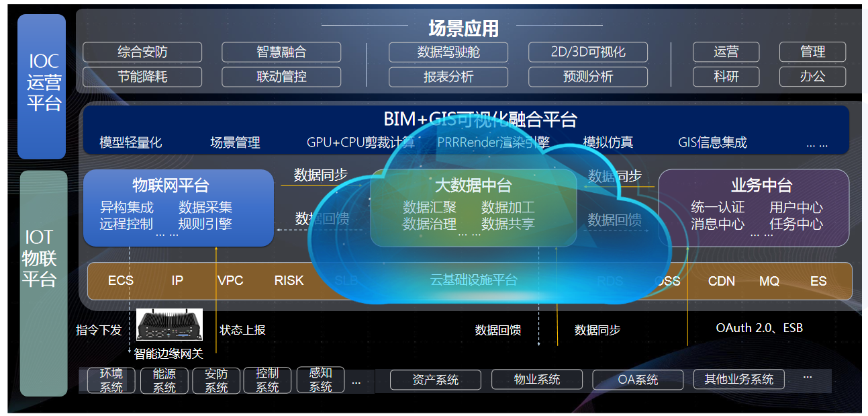Open the 控制系统 box
Image resolution: width=868 pixels, height=416 pixels.
pyautogui.click(x=268, y=380)
